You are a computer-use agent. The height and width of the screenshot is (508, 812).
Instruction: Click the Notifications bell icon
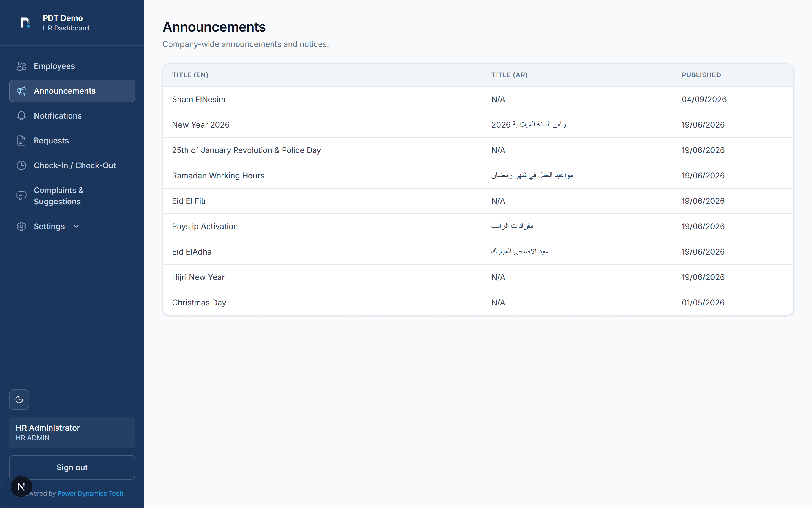coord(21,116)
